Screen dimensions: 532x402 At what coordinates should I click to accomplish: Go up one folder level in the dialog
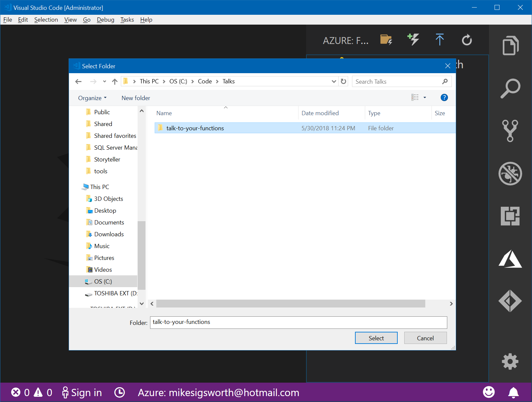115,81
